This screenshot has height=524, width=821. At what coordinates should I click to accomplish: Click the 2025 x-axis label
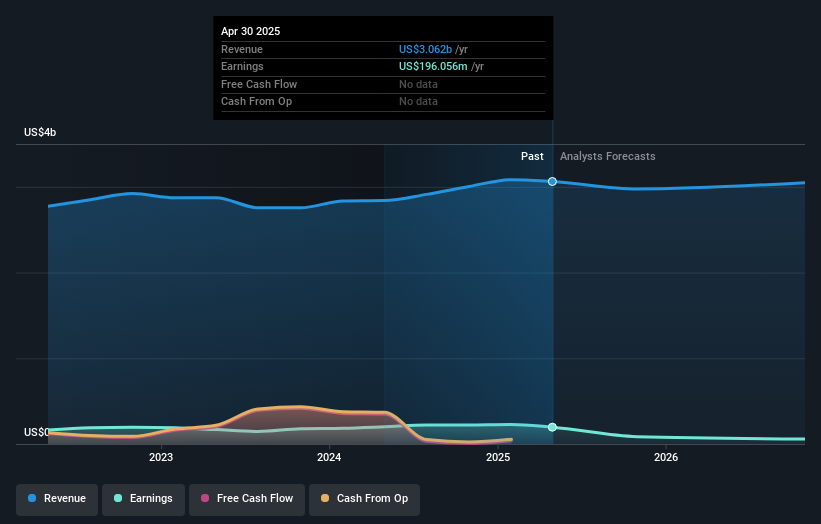498,457
